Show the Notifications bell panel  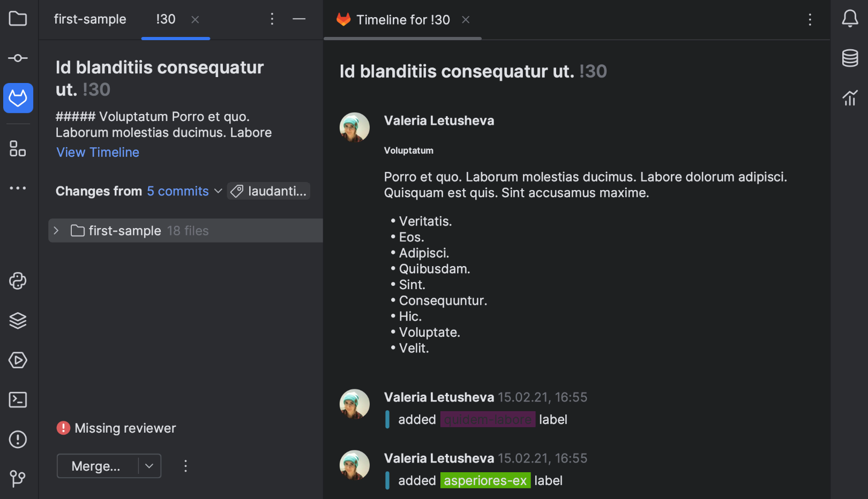click(x=850, y=19)
